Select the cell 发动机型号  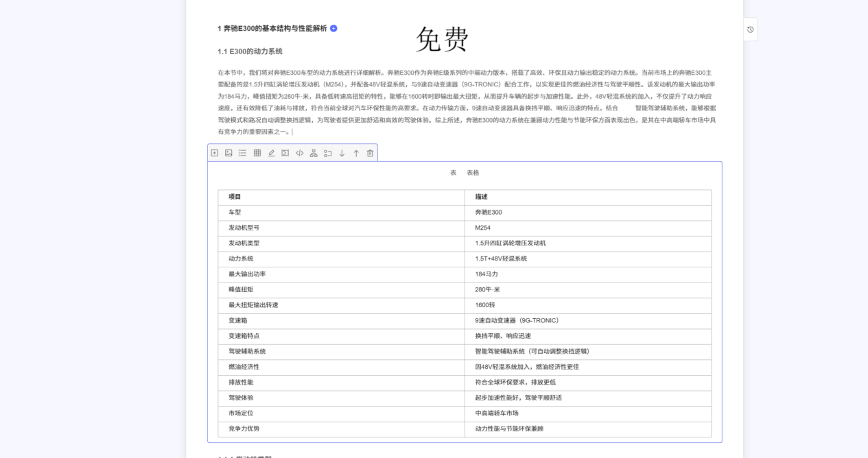point(341,228)
